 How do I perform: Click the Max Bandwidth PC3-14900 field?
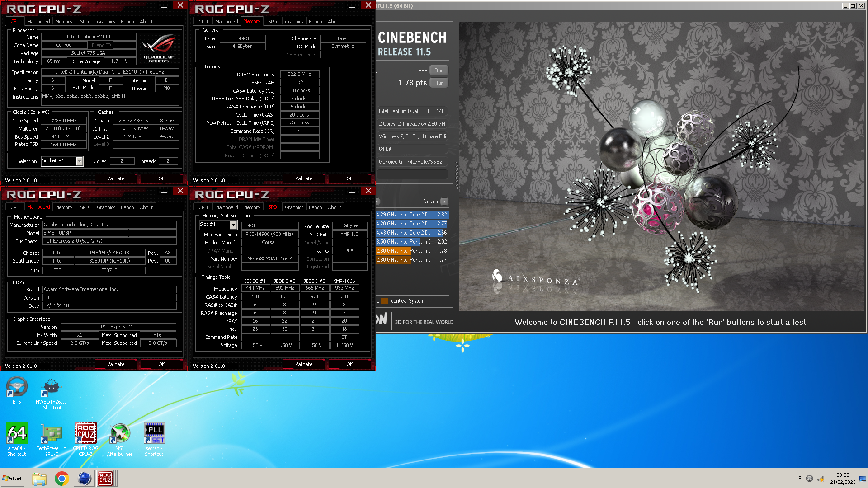270,235
